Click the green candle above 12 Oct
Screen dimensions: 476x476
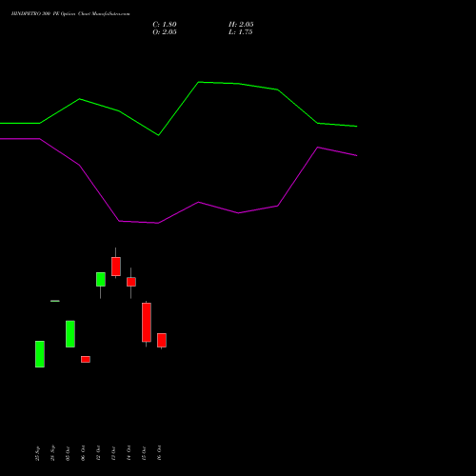pyautogui.click(x=101, y=279)
